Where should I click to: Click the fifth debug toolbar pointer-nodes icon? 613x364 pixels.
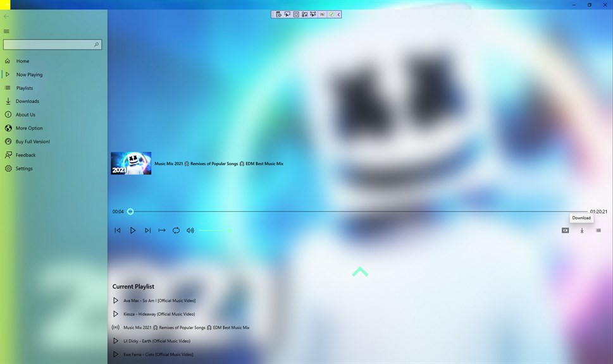(x=313, y=15)
